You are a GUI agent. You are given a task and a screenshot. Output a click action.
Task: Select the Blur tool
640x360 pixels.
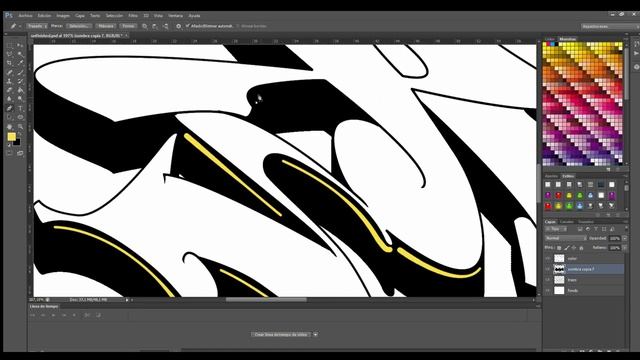tap(10, 99)
